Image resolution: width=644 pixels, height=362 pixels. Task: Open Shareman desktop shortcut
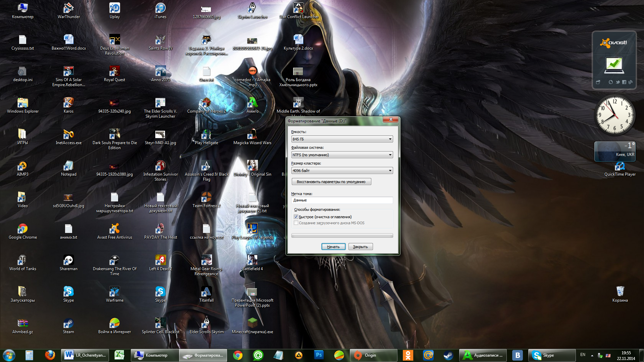point(68,263)
